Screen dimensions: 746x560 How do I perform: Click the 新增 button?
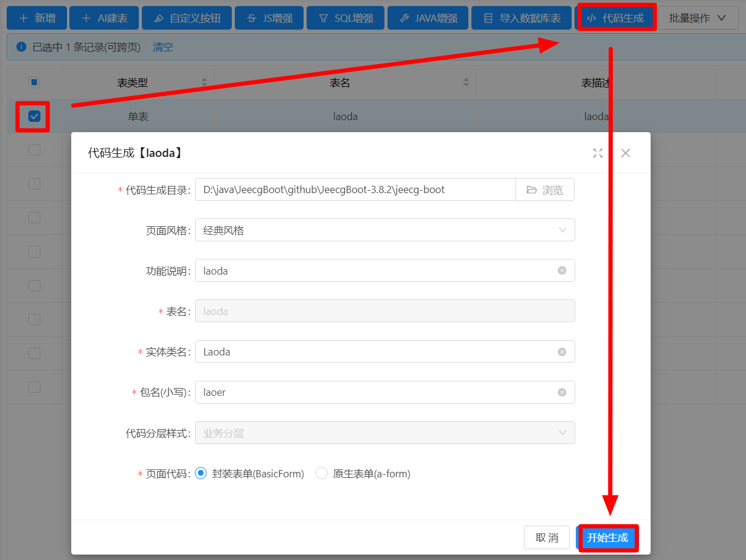coord(36,18)
